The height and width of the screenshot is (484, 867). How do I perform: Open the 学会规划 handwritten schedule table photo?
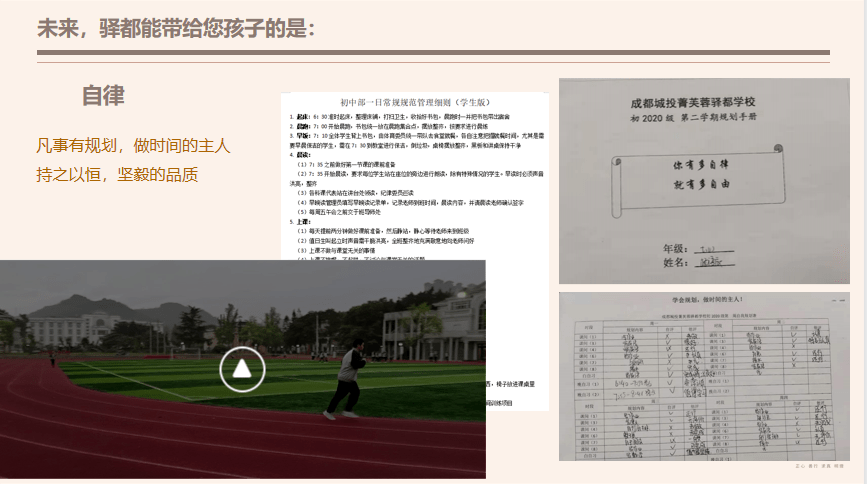tap(704, 376)
